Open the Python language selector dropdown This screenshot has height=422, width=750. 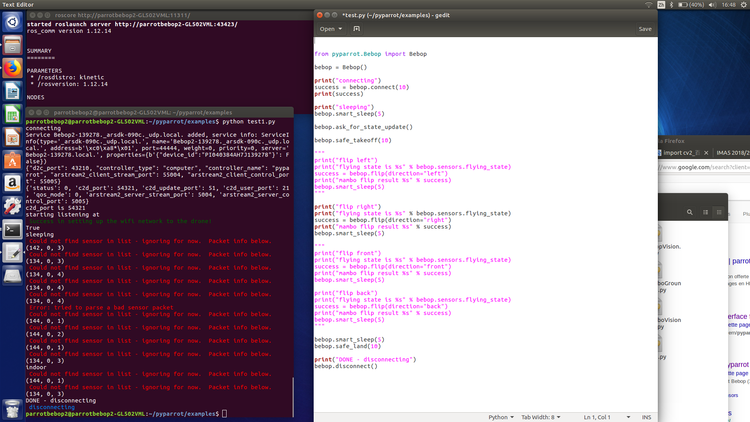(x=501, y=416)
